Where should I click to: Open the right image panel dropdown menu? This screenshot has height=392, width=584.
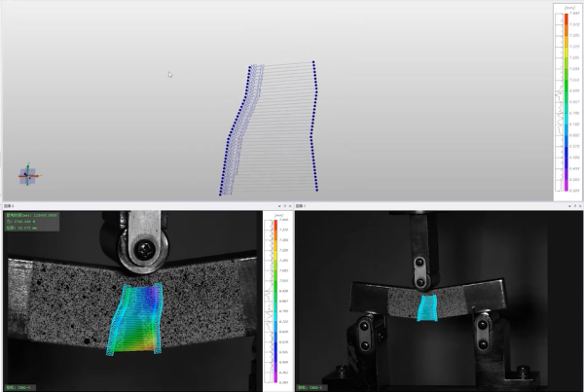(567, 206)
